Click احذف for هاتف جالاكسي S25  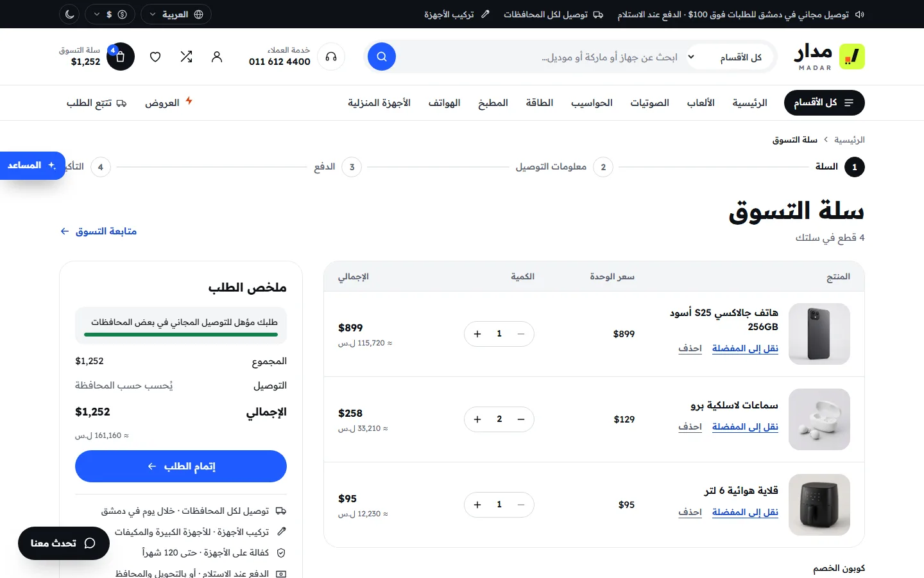coord(690,348)
